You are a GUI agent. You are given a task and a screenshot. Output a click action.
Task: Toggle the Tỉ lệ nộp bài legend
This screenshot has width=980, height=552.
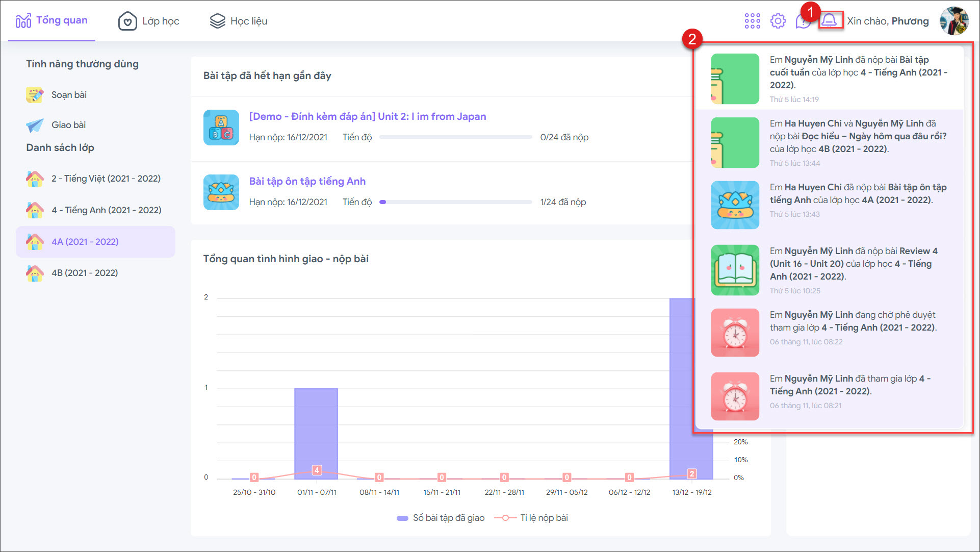coord(532,518)
